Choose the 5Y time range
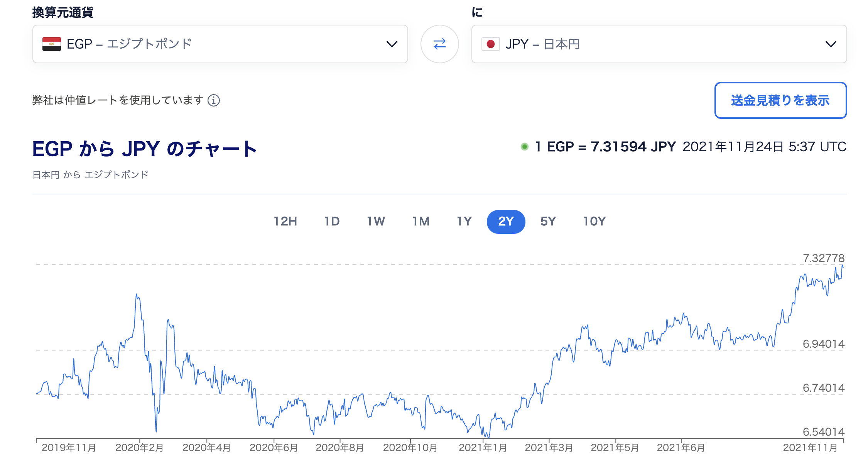 (548, 222)
